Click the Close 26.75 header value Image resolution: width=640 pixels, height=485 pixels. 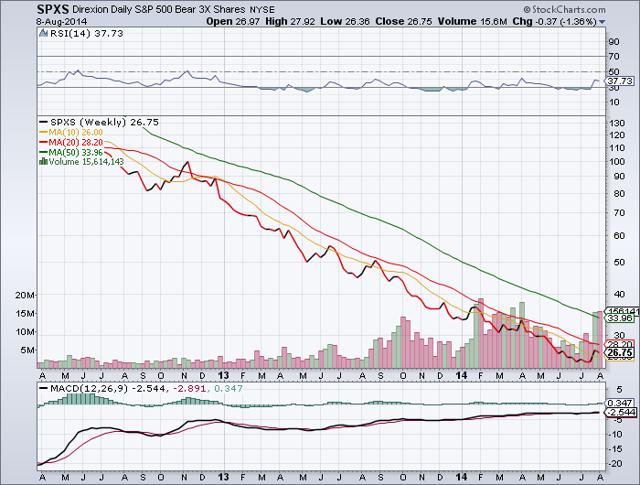tap(403, 22)
